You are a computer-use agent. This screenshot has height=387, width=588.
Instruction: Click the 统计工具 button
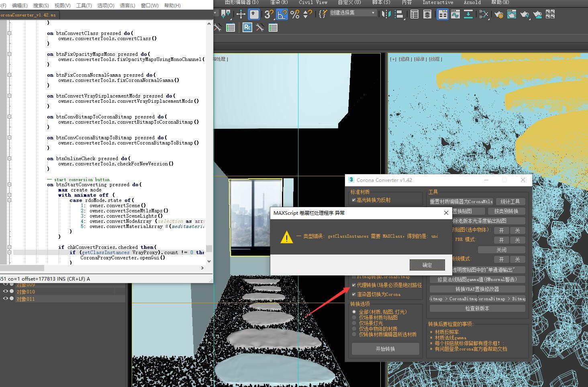pos(510,202)
